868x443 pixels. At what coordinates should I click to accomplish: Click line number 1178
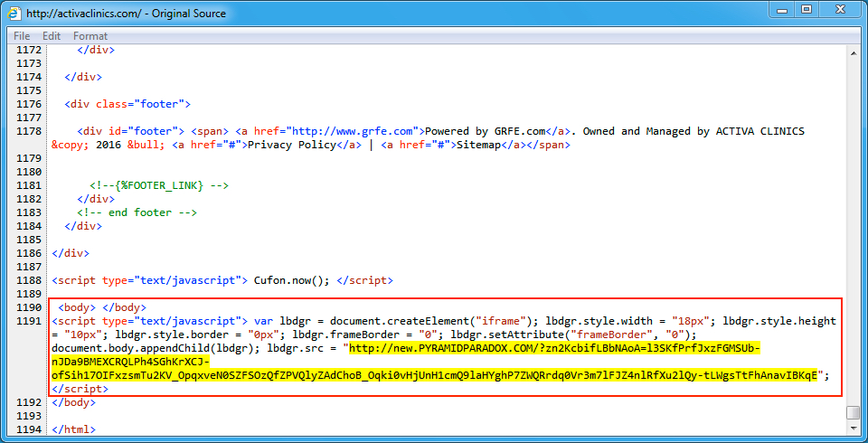tap(28, 131)
